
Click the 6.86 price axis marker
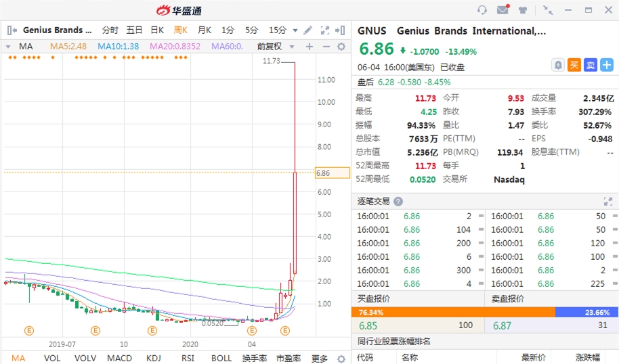point(333,173)
